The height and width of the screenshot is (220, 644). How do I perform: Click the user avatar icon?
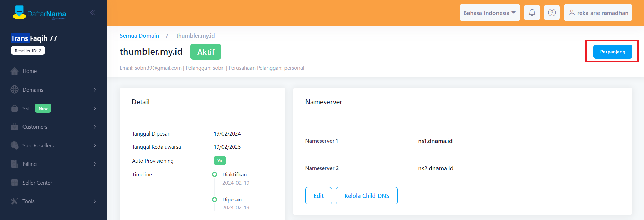pyautogui.click(x=572, y=13)
